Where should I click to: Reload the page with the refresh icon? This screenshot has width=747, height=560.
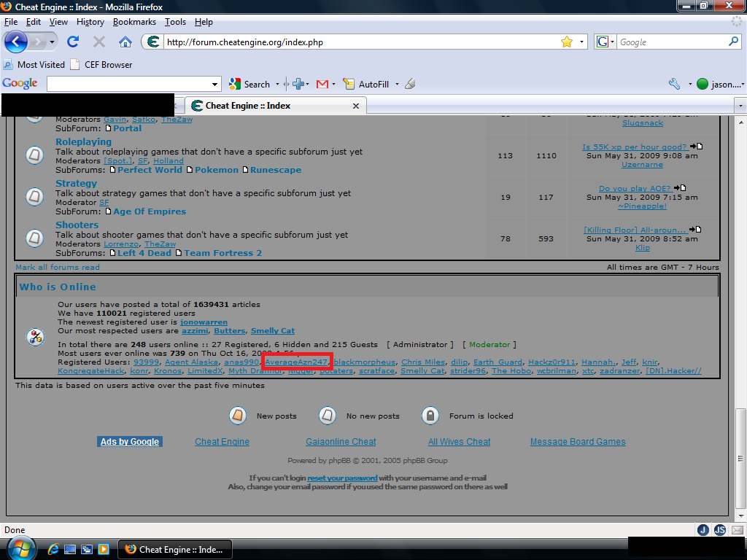[x=73, y=42]
